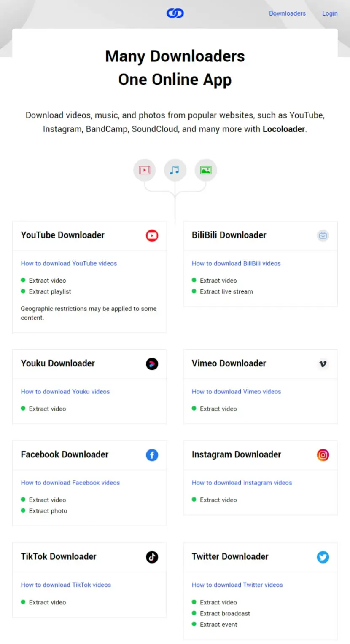
Task: Select the Youku Downloader heading
Action: coord(58,363)
